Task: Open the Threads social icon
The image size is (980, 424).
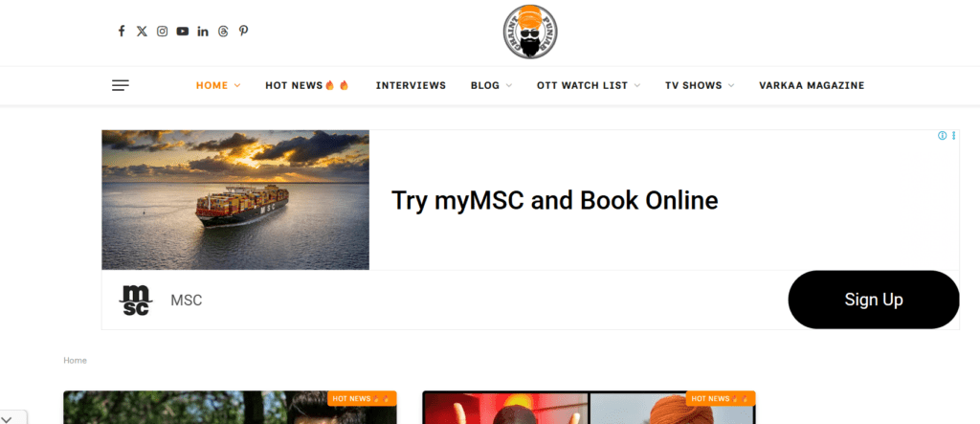Action: (223, 31)
